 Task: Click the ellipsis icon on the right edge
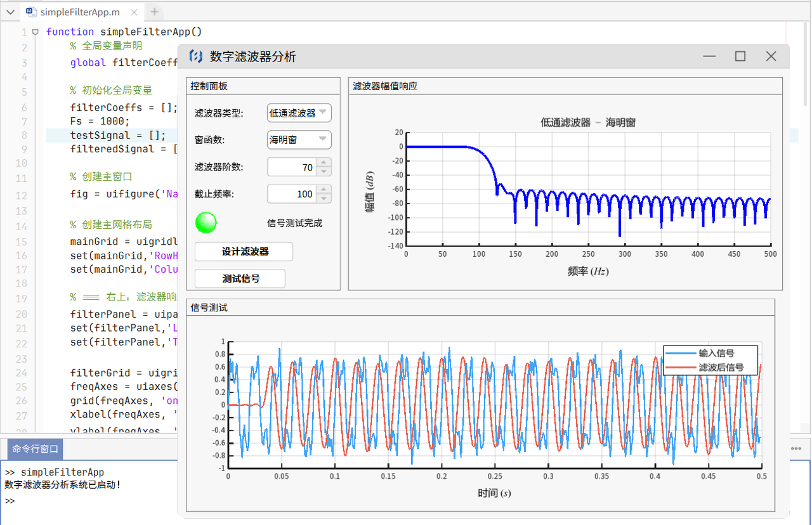point(797,448)
